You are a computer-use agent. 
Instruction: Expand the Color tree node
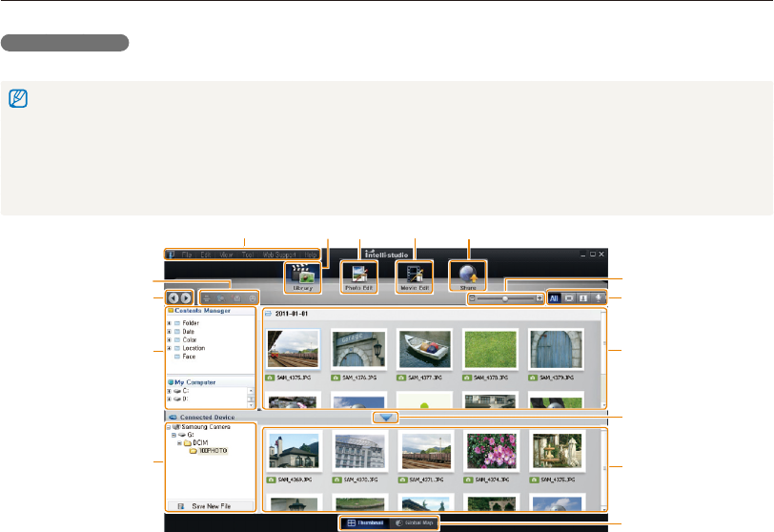[170, 340]
